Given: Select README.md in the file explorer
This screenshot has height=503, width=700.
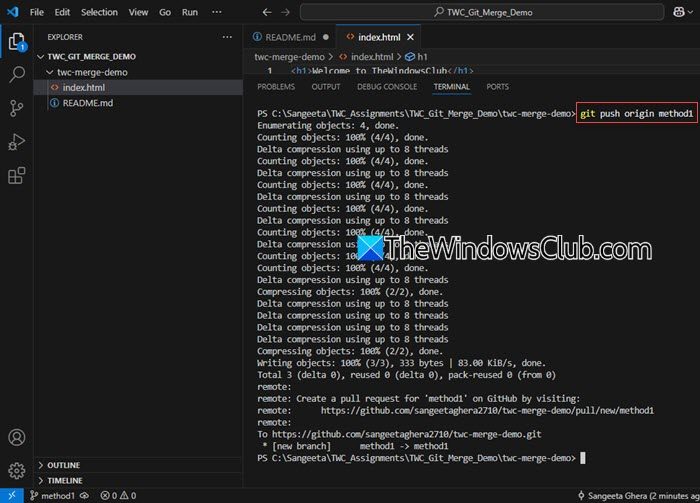Looking at the screenshot, I should pos(87,103).
